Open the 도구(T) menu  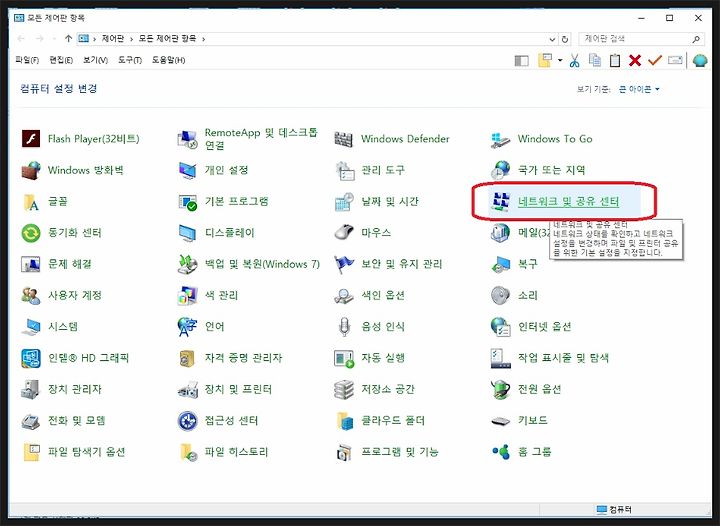point(130,60)
